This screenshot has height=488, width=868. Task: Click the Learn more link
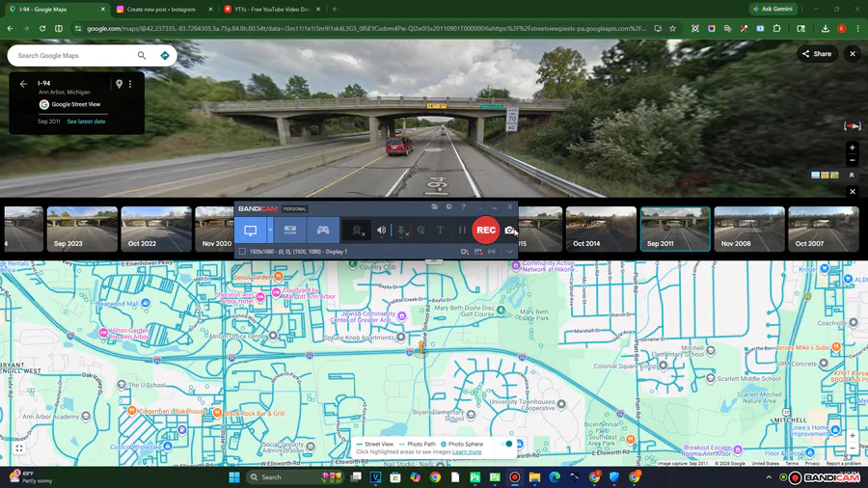coord(467,452)
